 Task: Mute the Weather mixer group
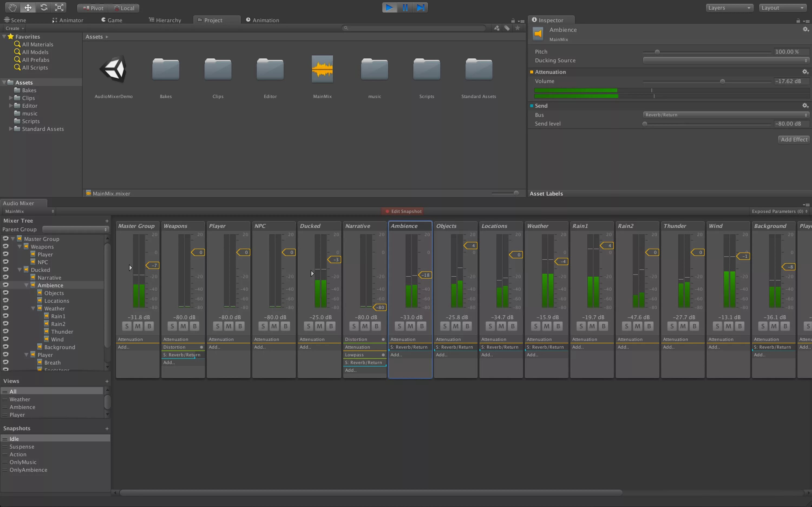pyautogui.click(x=546, y=326)
